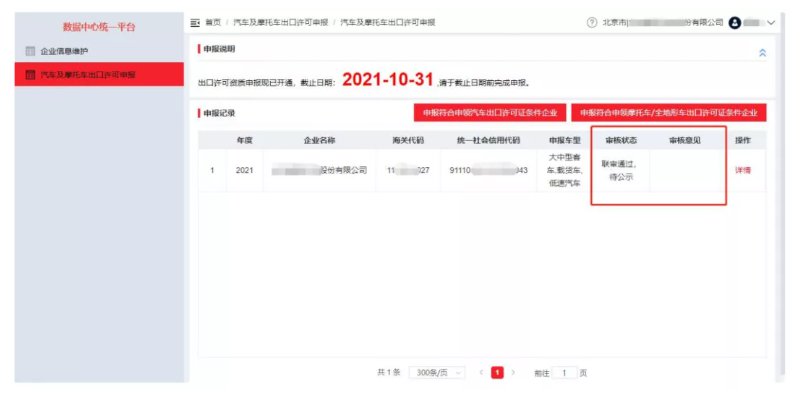Open the 300条/页 page size dropdown

click(x=437, y=373)
